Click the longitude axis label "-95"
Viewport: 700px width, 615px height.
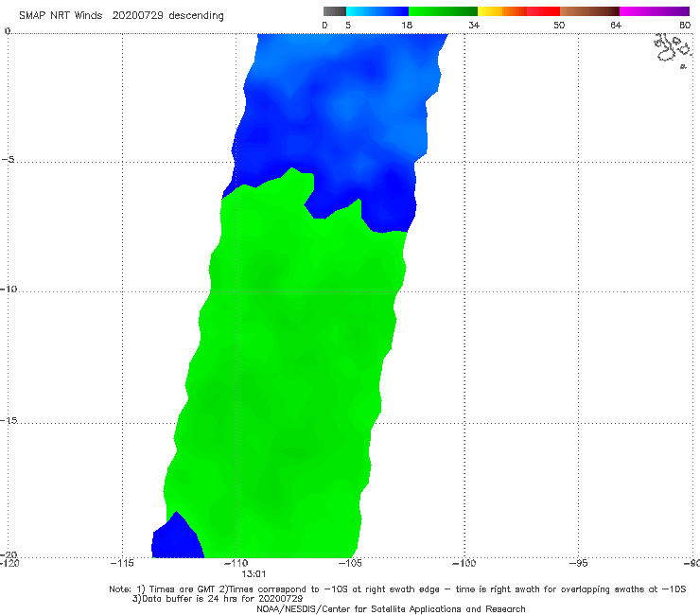click(x=578, y=563)
